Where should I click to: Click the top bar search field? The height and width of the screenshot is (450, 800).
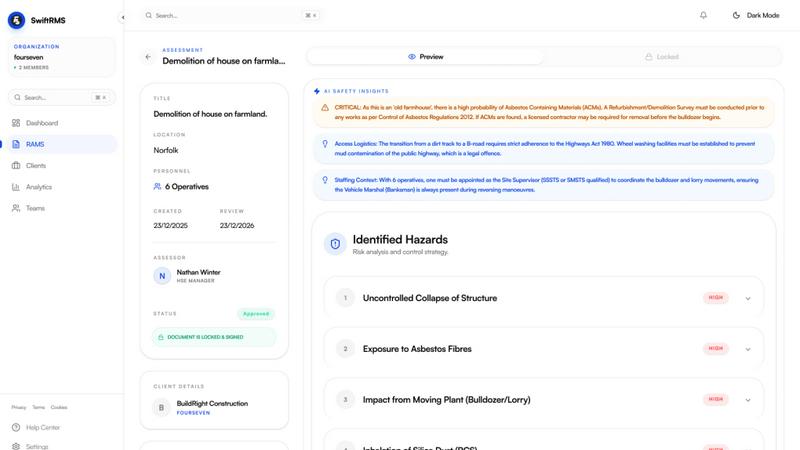click(x=231, y=15)
